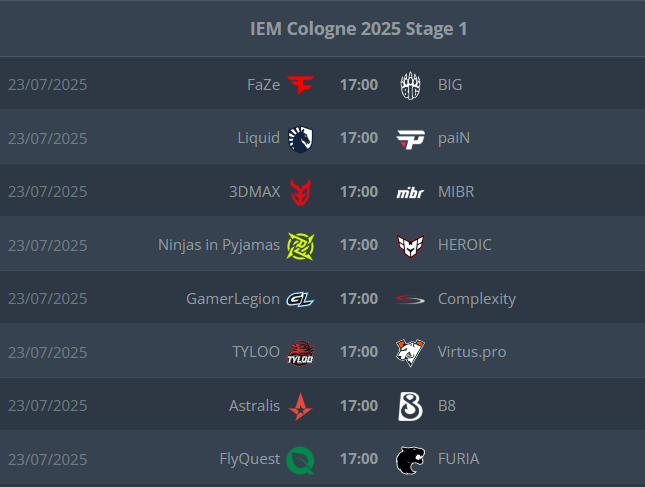Click the GamerLegion GL logo
645x487 pixels.
[x=300, y=299]
